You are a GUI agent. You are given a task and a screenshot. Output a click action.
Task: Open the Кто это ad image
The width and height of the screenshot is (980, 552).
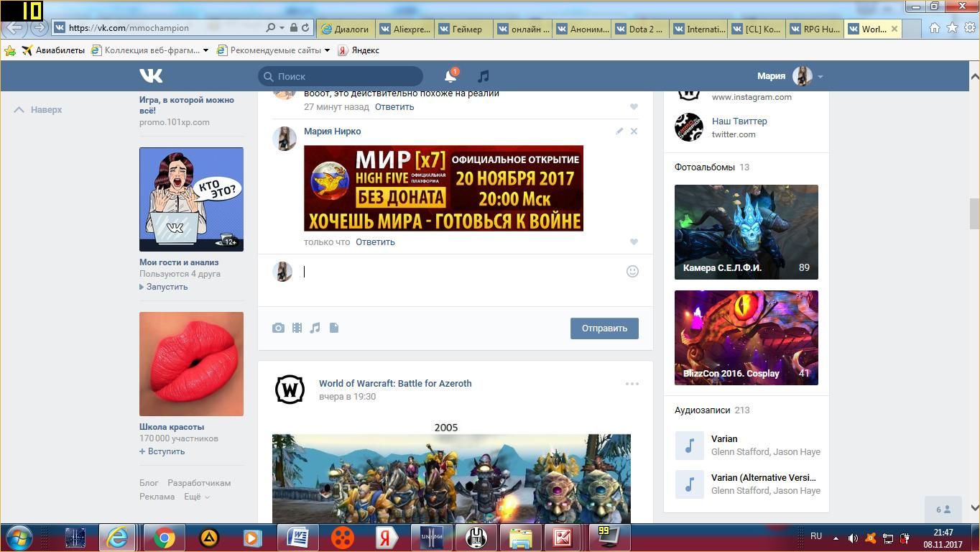point(191,199)
